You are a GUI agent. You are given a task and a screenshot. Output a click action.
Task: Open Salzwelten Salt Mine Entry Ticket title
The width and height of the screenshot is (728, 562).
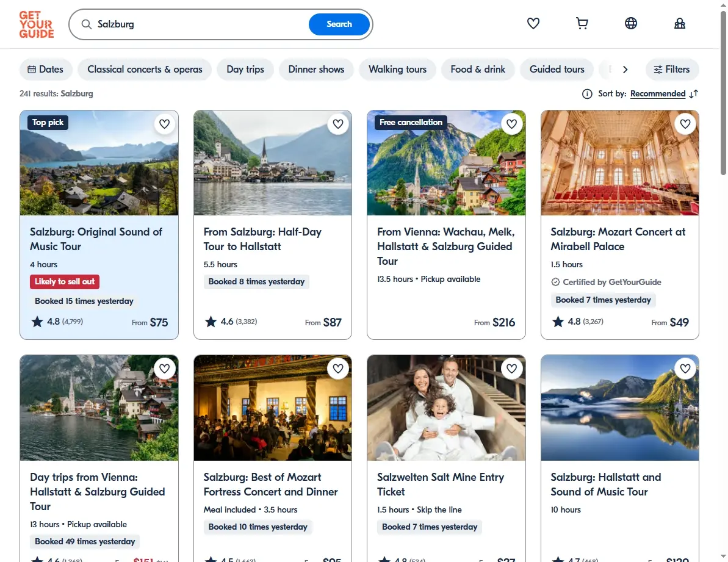440,485
